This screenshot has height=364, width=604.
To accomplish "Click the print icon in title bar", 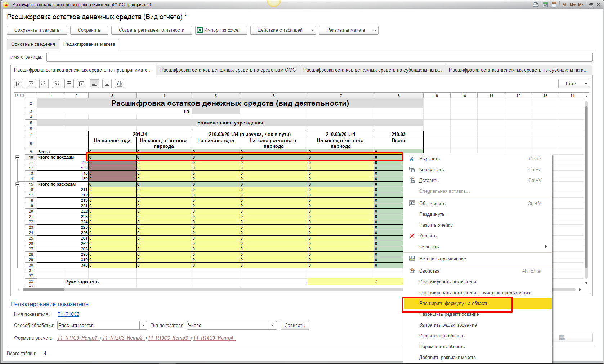I will pyautogui.click(x=536, y=5).
